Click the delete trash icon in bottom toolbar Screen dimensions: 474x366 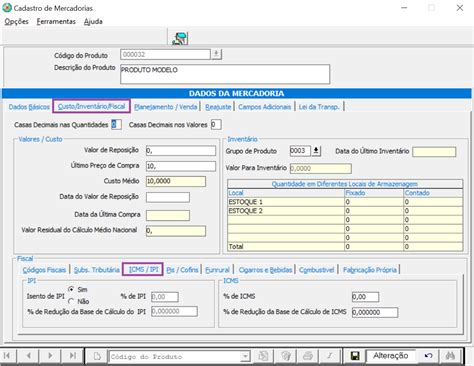(286, 356)
